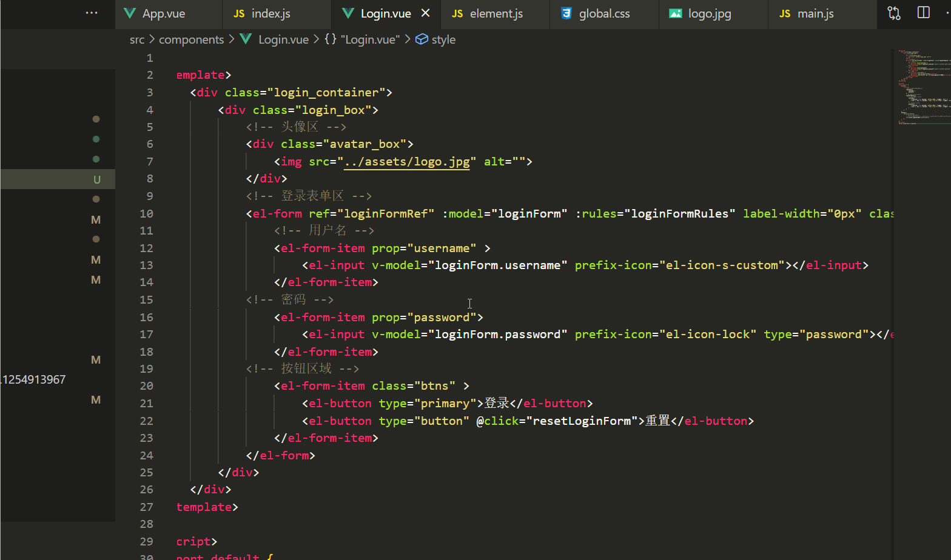Switch to the App.vue tab
Screen dimensions: 951x560
pos(168,14)
